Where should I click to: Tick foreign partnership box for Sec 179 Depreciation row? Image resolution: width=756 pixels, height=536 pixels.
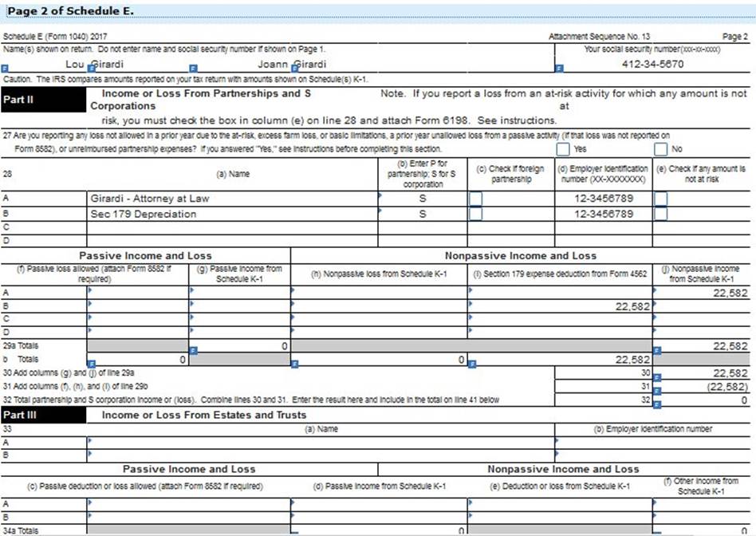click(x=475, y=214)
